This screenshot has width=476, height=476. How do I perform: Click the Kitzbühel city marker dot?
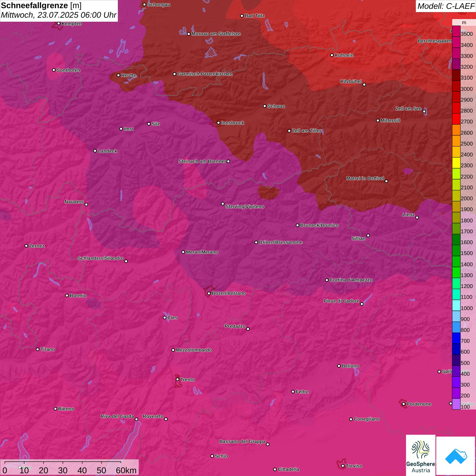click(364, 85)
